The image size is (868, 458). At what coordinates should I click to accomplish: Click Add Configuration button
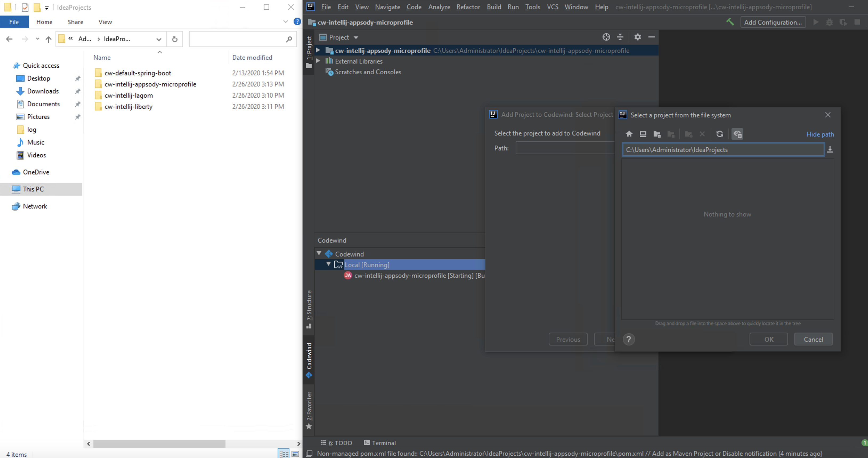coord(773,22)
